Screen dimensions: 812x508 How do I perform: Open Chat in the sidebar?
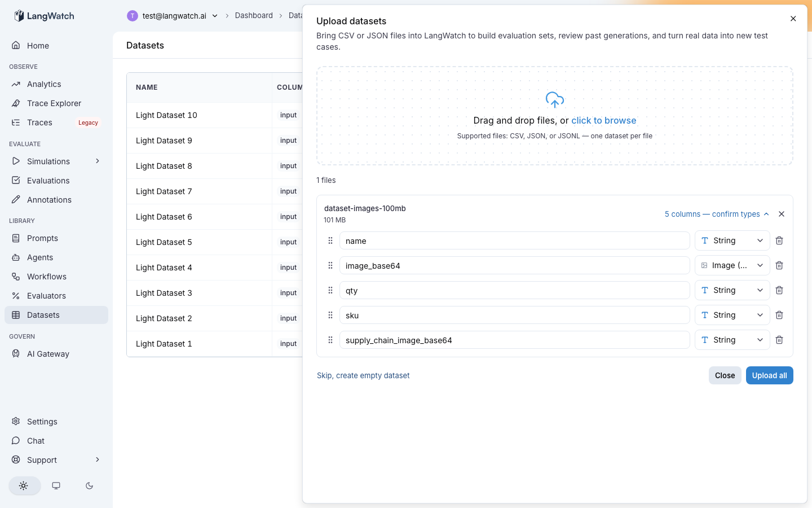[x=56, y=441]
